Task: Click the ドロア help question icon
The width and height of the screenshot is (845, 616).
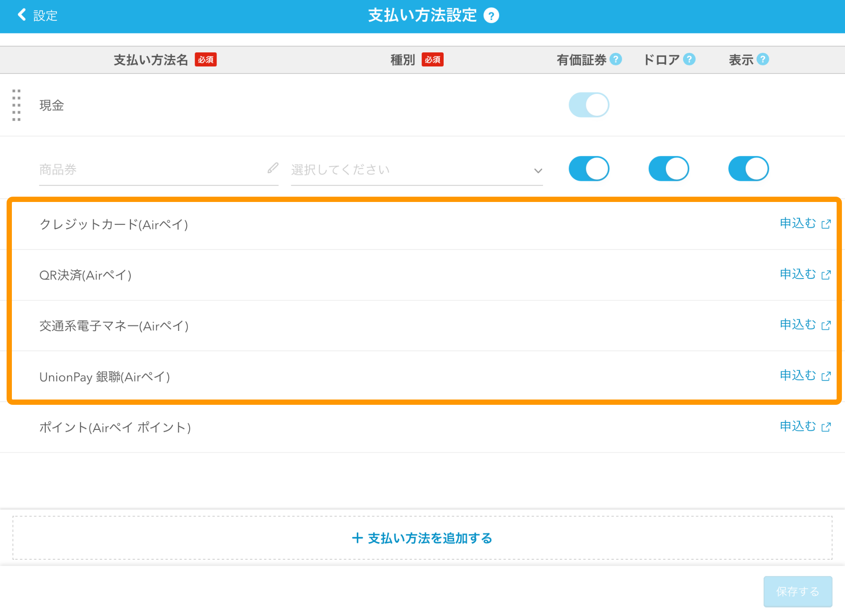Action: (x=690, y=59)
